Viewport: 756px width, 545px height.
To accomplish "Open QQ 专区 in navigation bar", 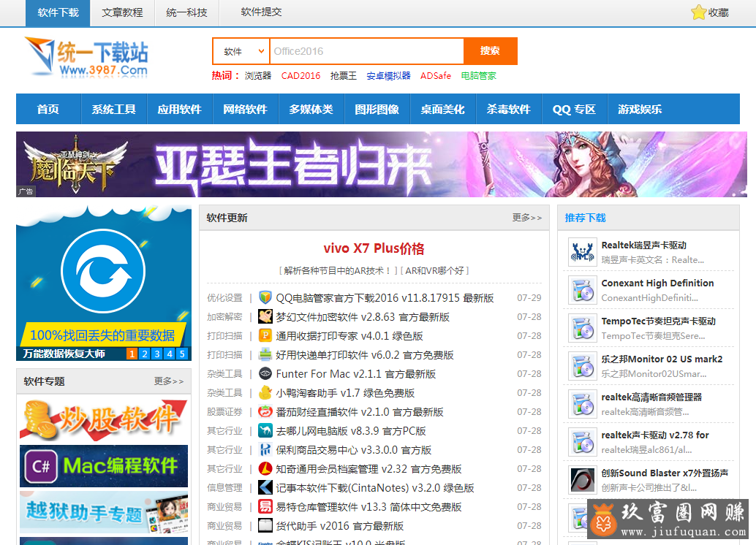I will (x=574, y=110).
